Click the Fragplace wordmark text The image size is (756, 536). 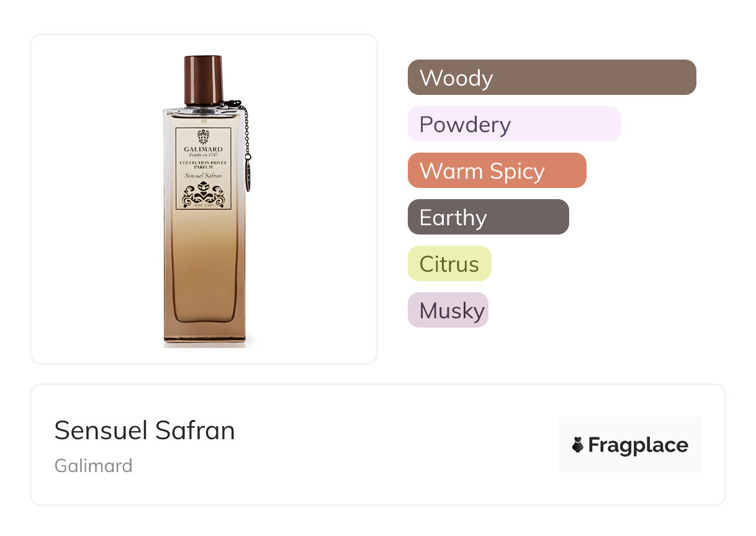(x=638, y=445)
